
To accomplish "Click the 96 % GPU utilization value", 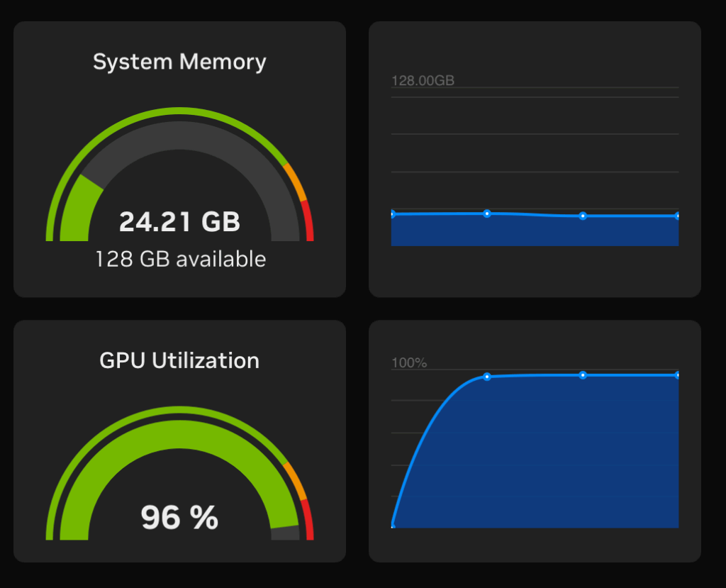I will click(179, 518).
